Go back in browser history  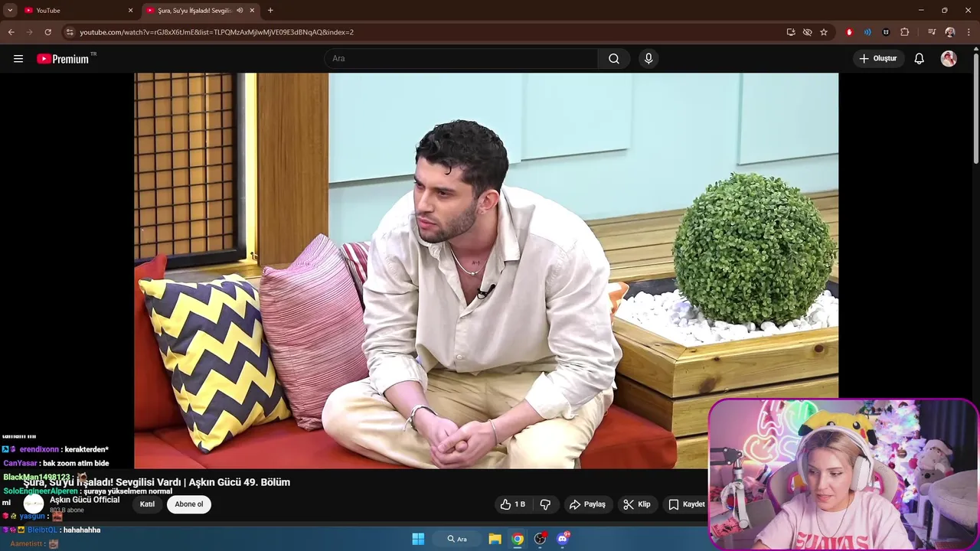11,32
